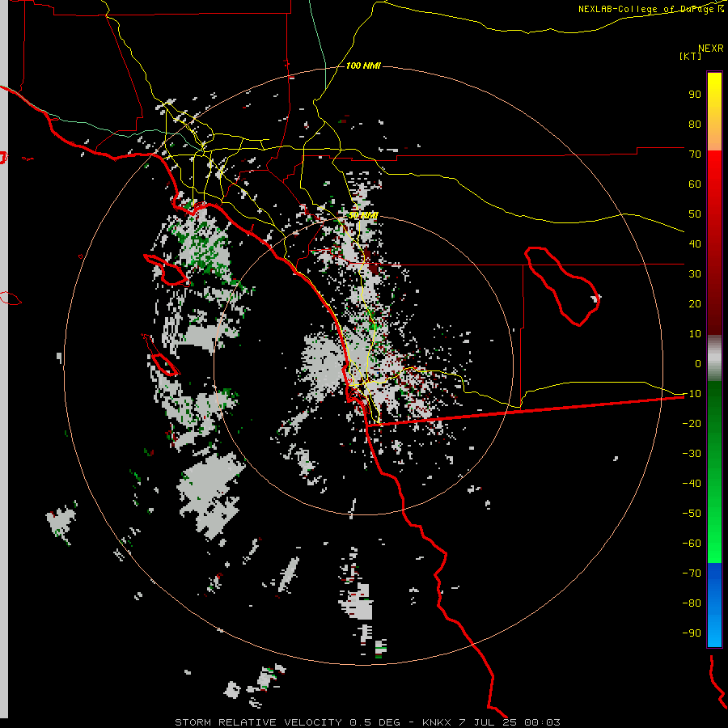The image size is (728, 728).
Task: Click the -20 value on the velocity scale
Action: click(692, 423)
